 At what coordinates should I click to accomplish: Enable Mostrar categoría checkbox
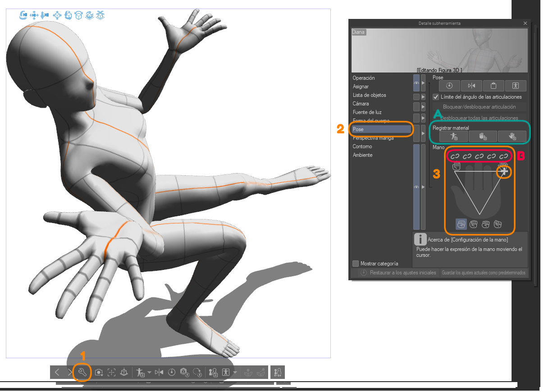click(x=356, y=264)
